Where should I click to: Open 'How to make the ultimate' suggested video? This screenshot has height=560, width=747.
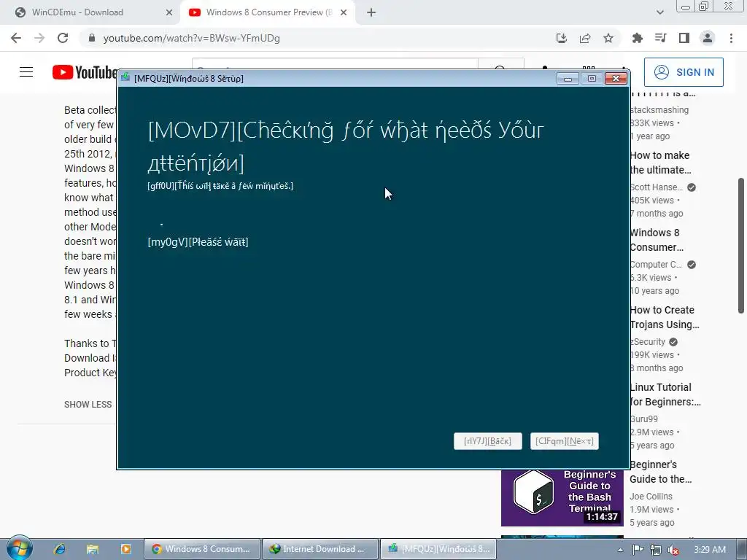coord(660,163)
